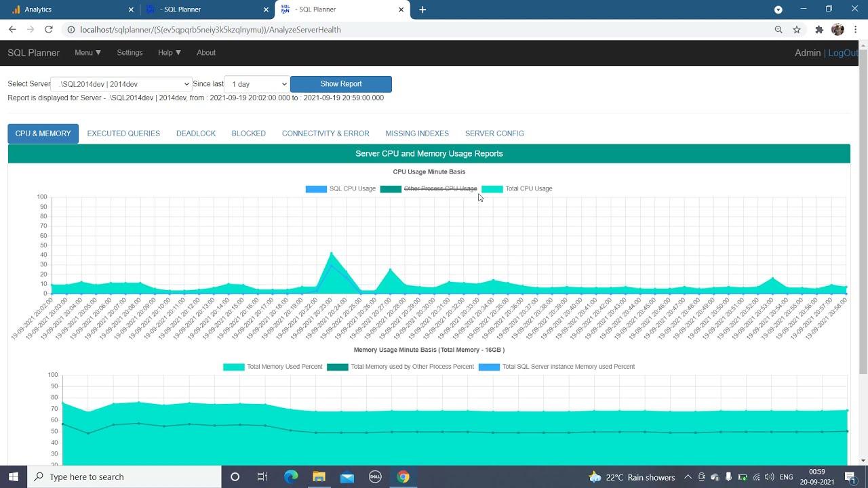Select the CPU & MEMORY tab
Image resolution: width=868 pixels, height=488 pixels.
tap(43, 134)
